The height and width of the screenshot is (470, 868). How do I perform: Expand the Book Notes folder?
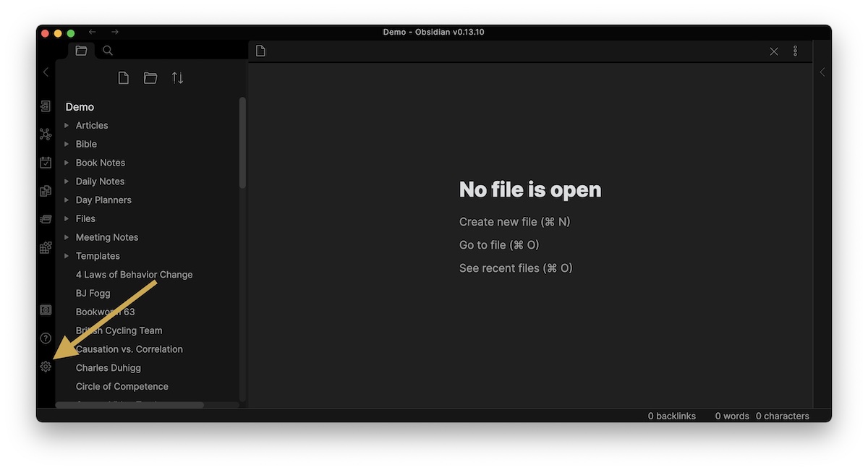click(67, 163)
